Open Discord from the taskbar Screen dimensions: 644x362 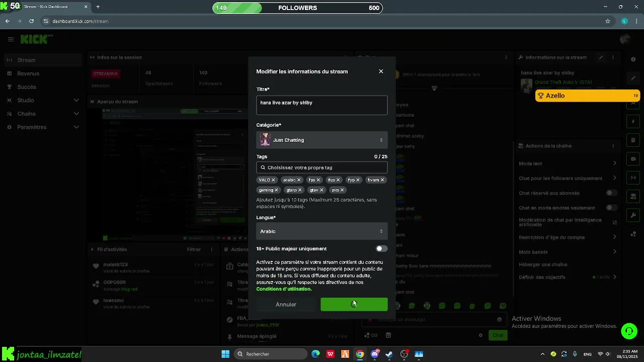coord(375,354)
